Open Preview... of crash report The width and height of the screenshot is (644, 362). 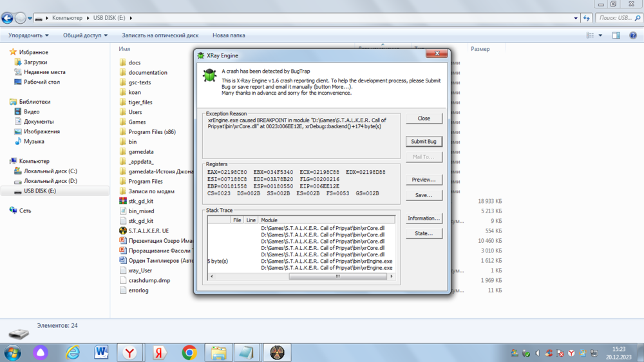point(424,180)
